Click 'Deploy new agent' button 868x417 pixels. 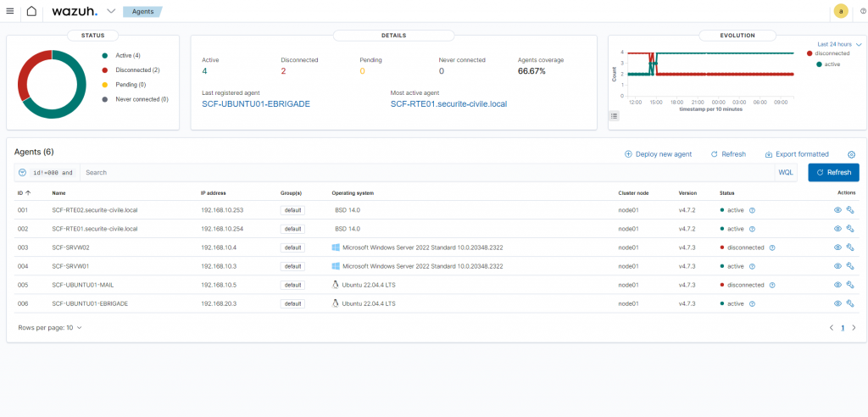pyautogui.click(x=658, y=154)
